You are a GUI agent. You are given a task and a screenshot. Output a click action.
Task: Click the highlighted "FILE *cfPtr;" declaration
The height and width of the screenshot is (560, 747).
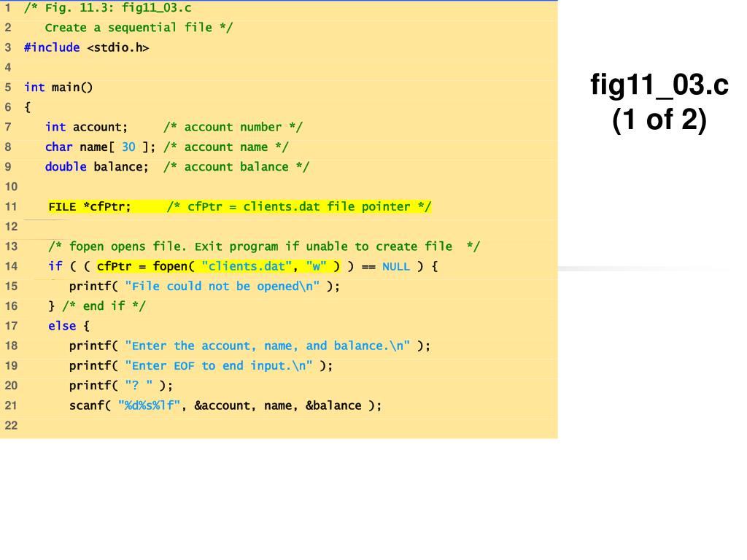click(90, 206)
